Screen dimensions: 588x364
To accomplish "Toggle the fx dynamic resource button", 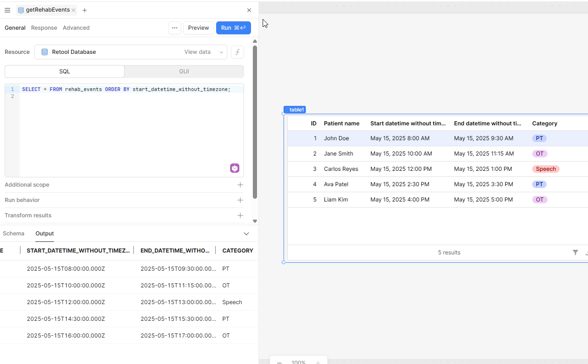I will (x=238, y=52).
